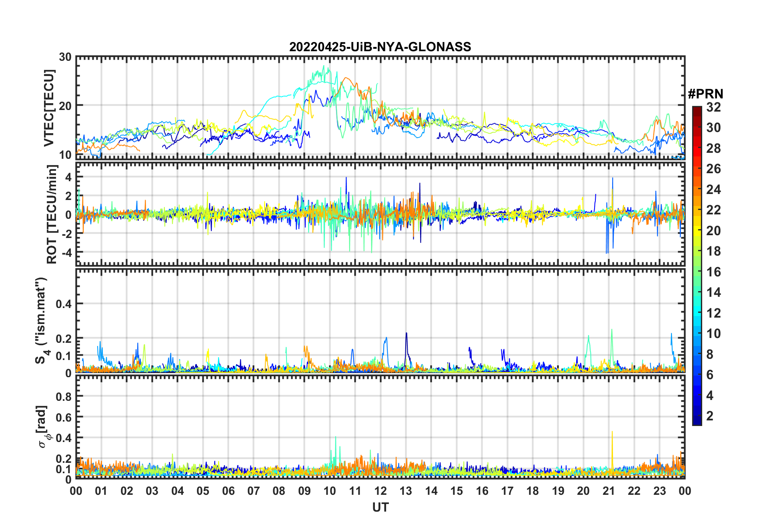The height and width of the screenshot is (532, 761).
Task: Click x-axis tick label 15
Action: [x=457, y=491]
